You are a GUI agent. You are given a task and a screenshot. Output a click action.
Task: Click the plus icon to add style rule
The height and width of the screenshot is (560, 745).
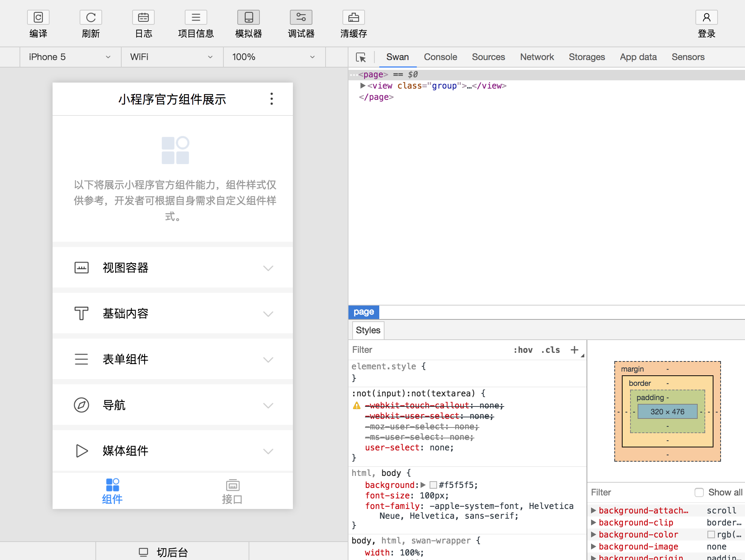pos(575,350)
